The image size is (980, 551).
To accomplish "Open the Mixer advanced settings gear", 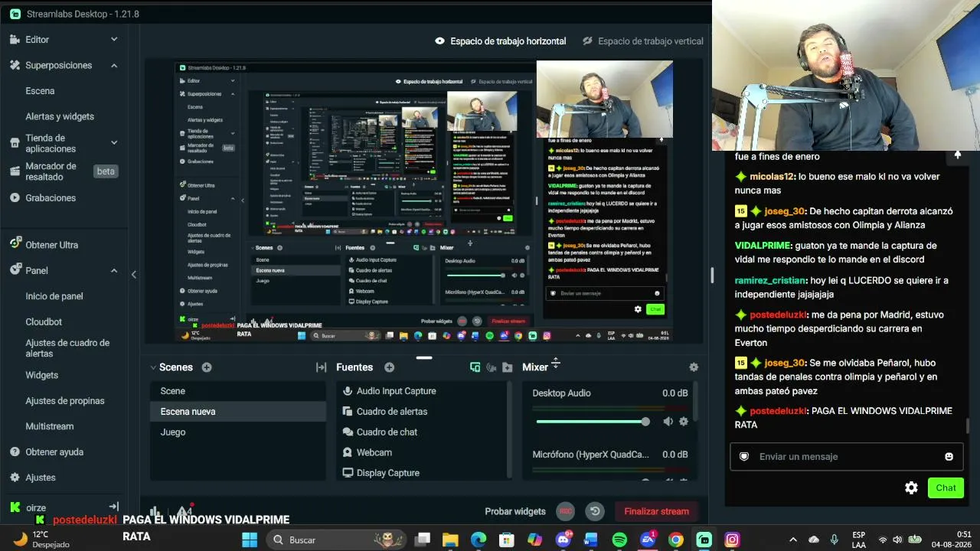I will pyautogui.click(x=694, y=367).
